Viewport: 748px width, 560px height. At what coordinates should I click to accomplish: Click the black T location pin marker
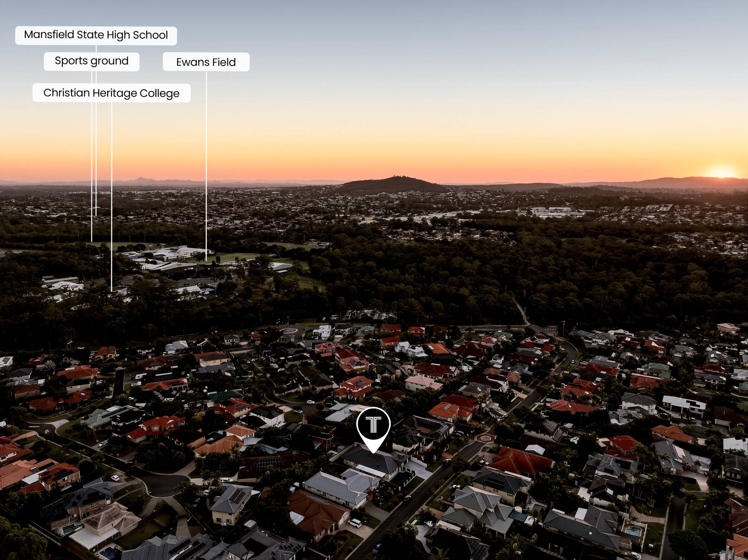373,425
